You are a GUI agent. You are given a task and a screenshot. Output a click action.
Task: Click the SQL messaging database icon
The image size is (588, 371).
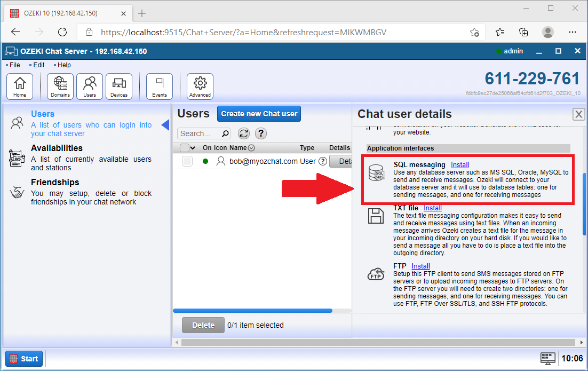[x=376, y=173]
